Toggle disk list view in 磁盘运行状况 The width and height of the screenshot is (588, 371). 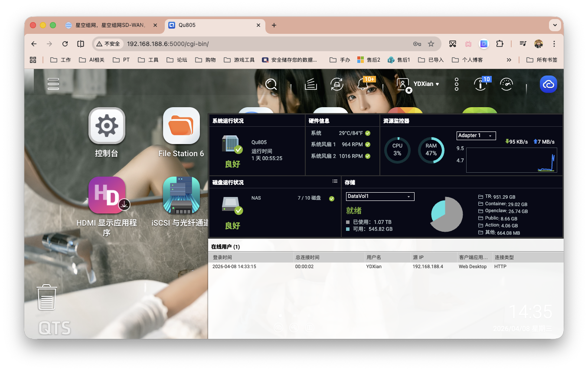[x=335, y=181]
